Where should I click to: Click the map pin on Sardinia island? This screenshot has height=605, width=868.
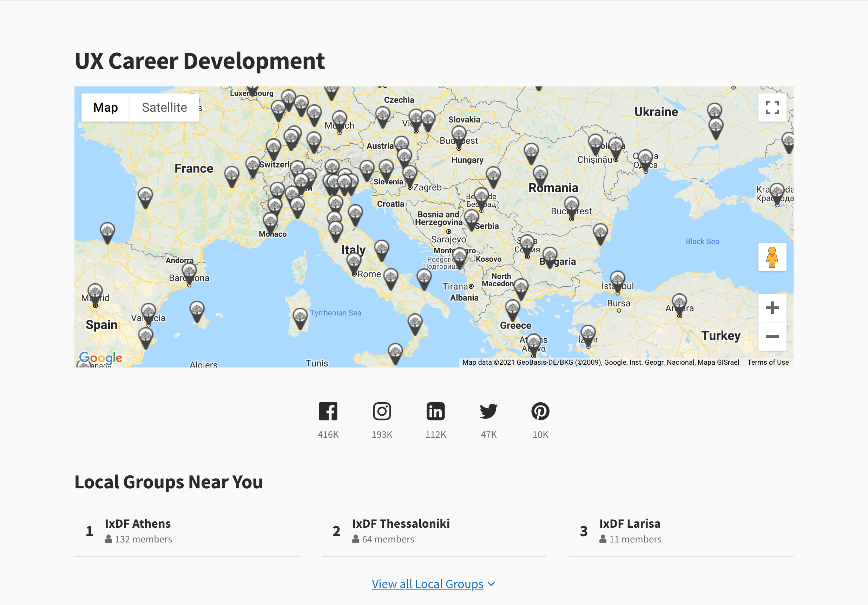300,319
